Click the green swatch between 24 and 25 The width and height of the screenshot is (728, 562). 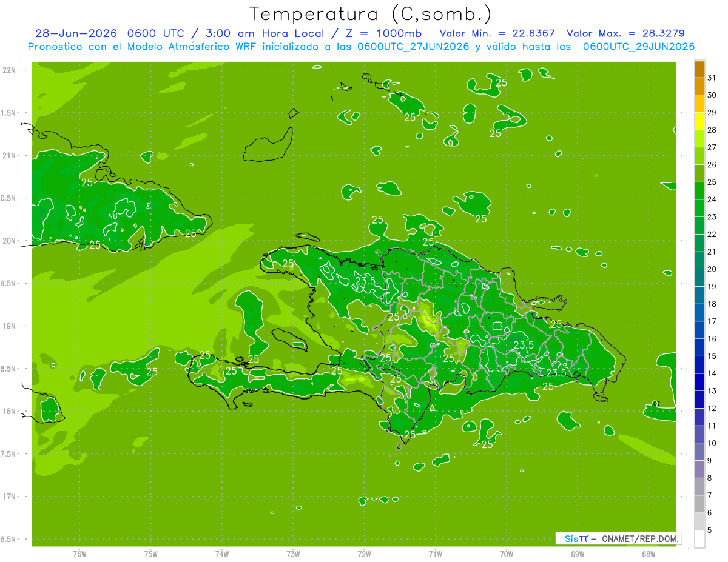coord(699,191)
